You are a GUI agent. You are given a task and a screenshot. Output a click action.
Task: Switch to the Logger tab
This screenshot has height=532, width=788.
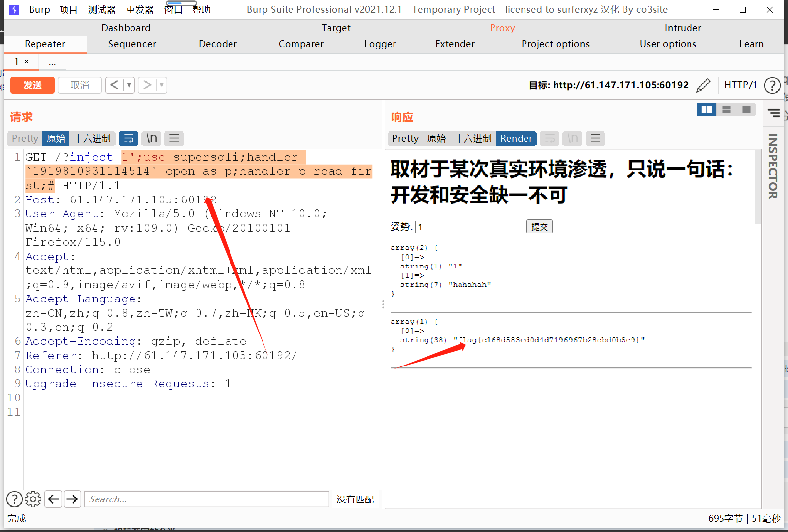click(x=380, y=44)
